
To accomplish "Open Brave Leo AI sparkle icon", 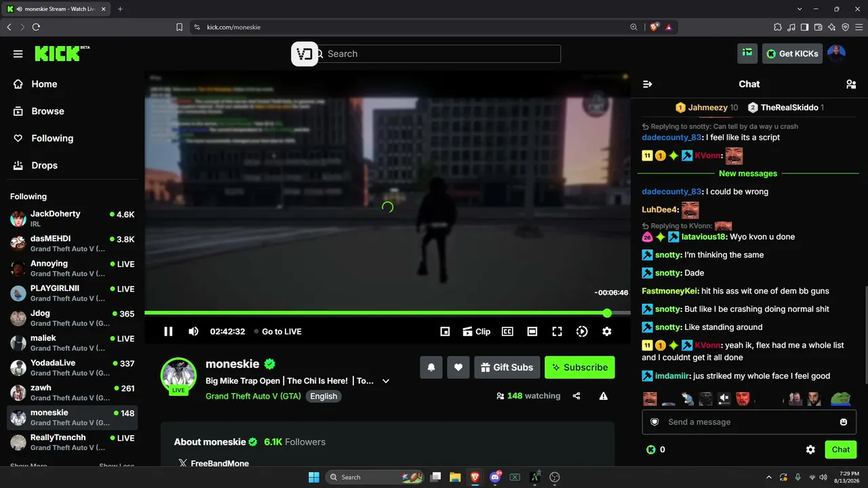I will click(x=832, y=27).
